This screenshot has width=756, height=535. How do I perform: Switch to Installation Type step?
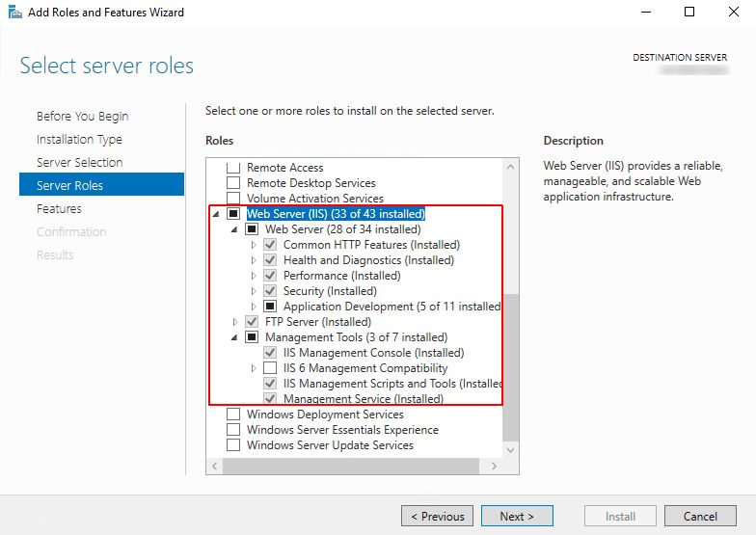point(79,139)
